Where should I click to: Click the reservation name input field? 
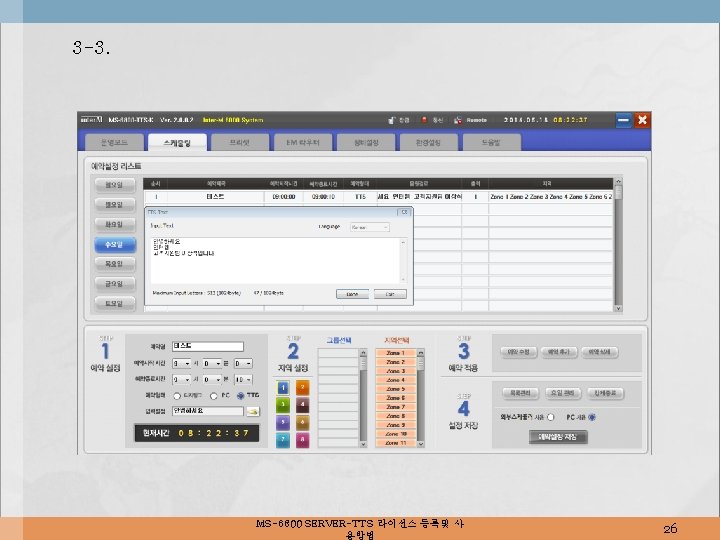pyautogui.click(x=208, y=346)
